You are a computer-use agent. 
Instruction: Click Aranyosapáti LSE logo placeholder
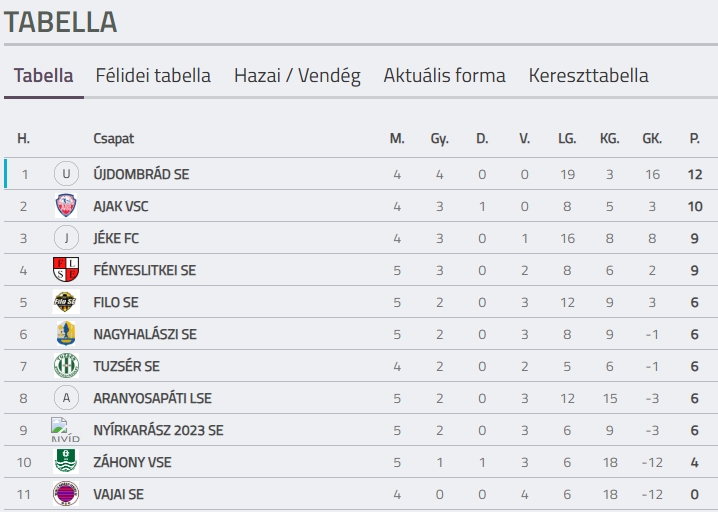(66, 398)
